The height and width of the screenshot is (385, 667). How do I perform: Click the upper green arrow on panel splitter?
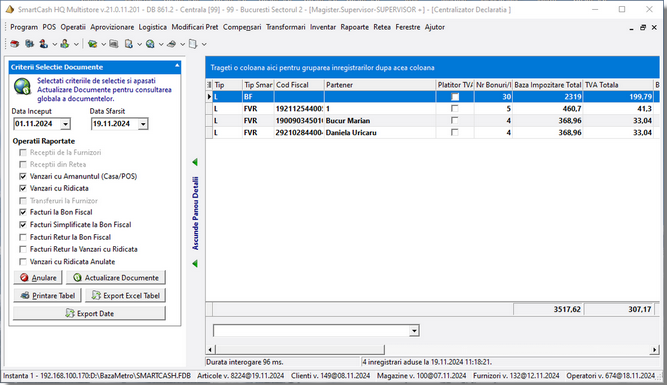pos(195,162)
